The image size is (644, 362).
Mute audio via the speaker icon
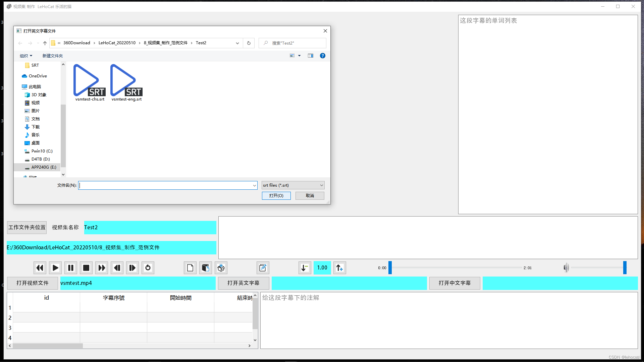coord(566,267)
